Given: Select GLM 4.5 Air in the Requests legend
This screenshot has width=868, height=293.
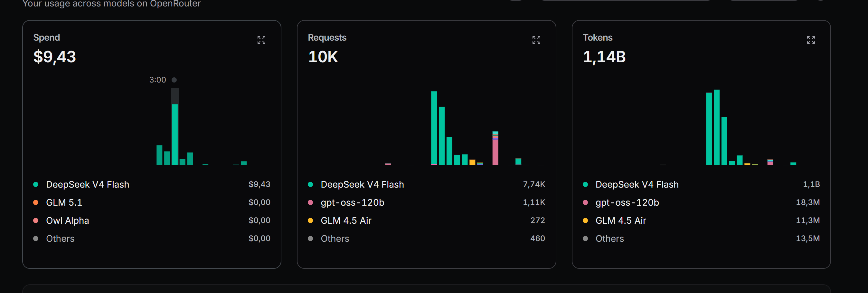Looking at the screenshot, I should [x=346, y=220].
